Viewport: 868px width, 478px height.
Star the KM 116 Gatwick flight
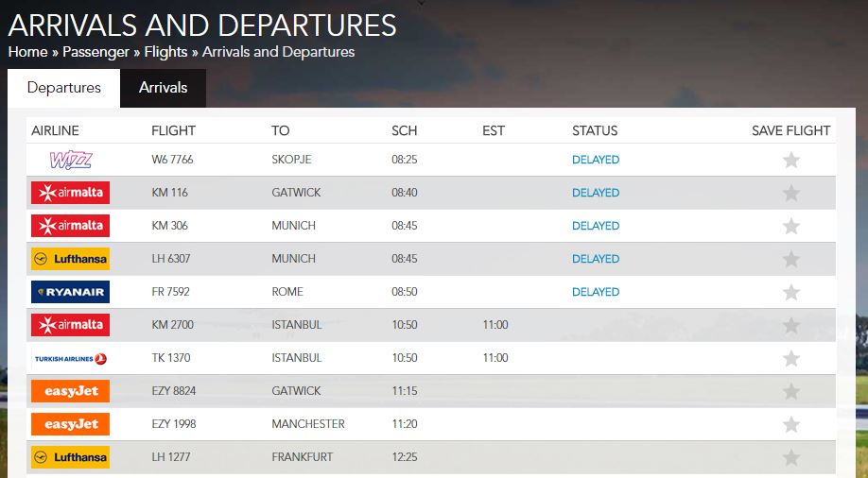click(x=791, y=193)
